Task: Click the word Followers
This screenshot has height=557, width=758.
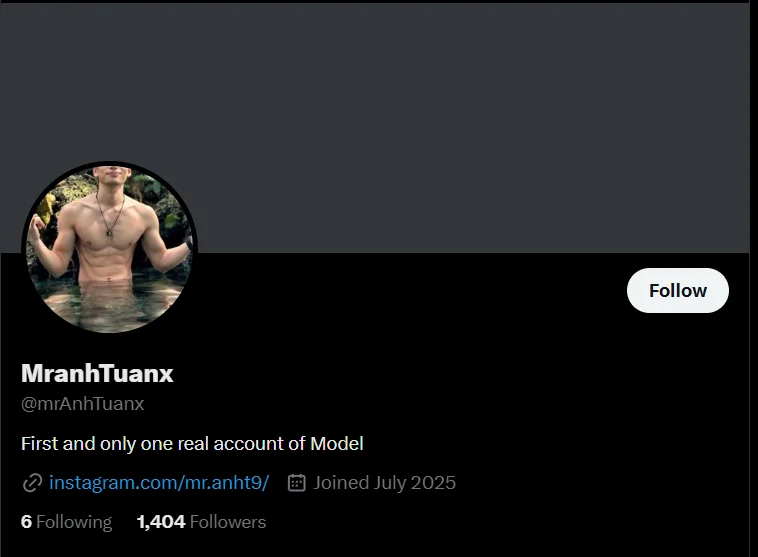Action: point(228,522)
